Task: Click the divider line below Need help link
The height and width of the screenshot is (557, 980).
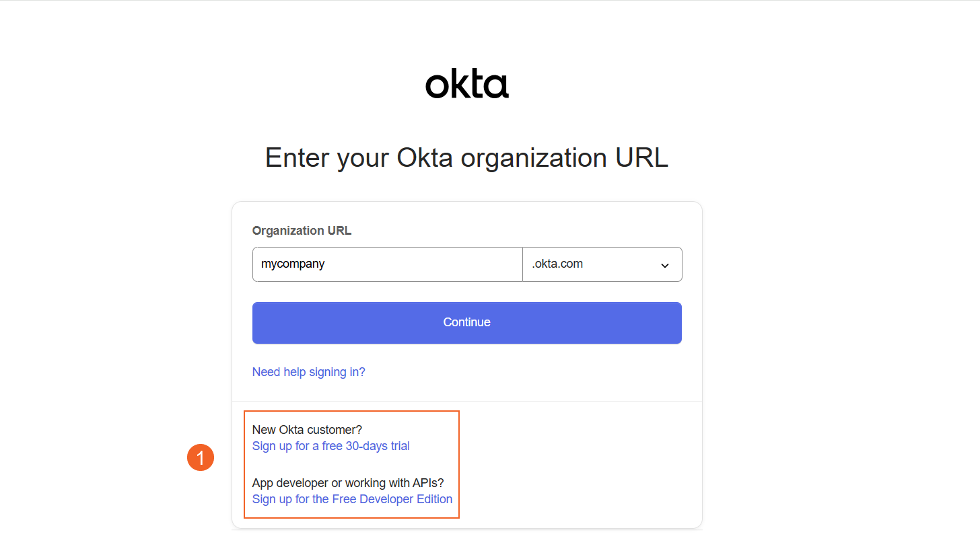Action: (579, 402)
